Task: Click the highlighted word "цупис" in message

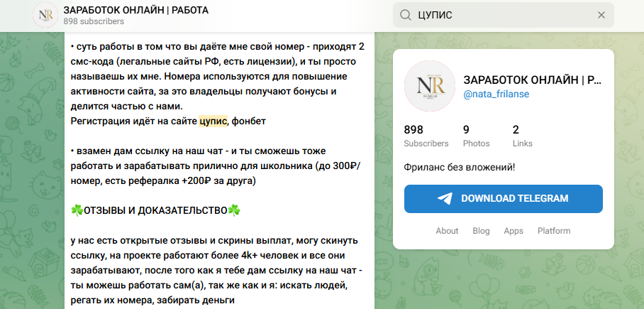Action: click(213, 121)
